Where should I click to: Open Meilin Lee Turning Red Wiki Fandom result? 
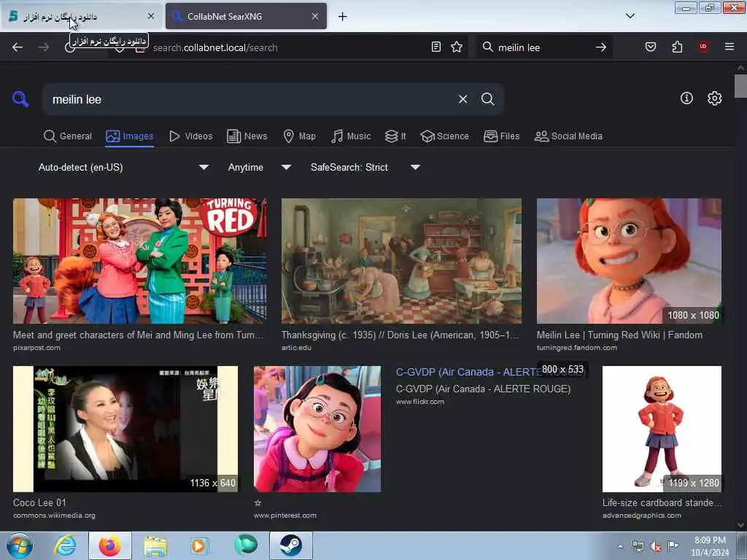[x=619, y=335]
